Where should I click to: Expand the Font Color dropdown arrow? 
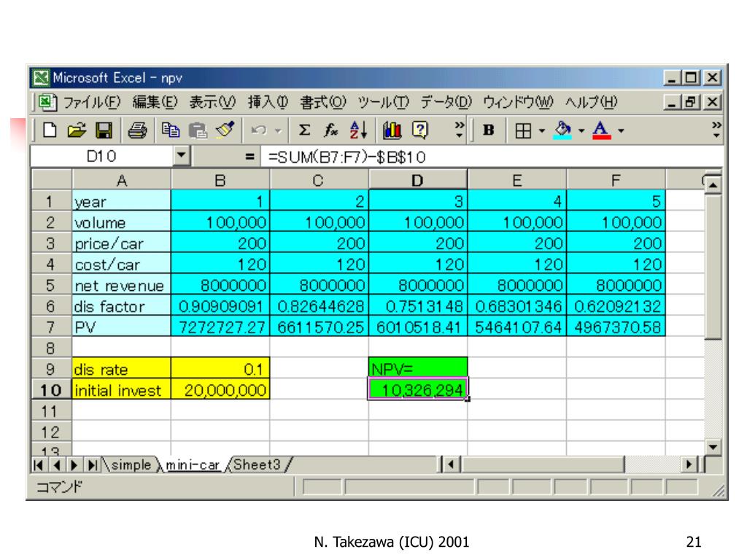tap(621, 131)
